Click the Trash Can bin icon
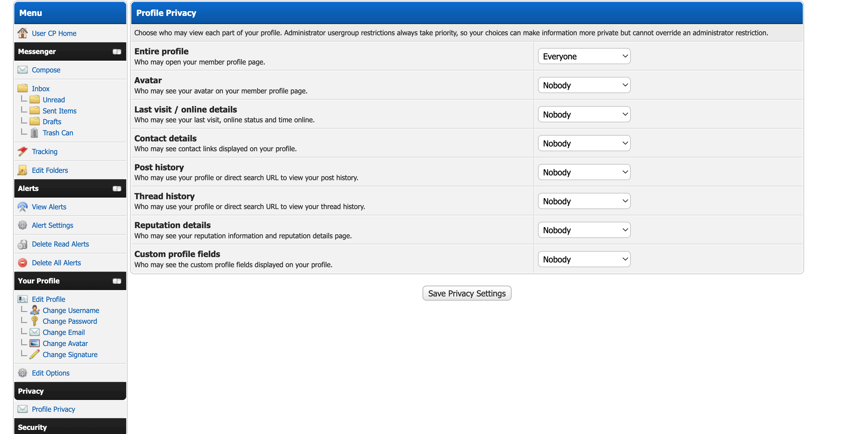This screenshot has height=434, width=868. 34,133
